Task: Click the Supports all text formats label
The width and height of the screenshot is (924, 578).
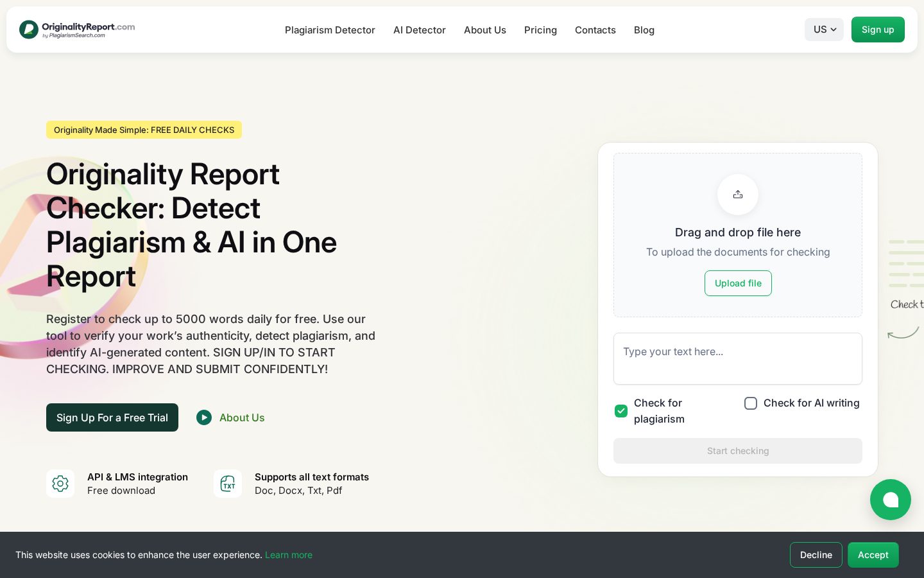Action: tap(312, 477)
